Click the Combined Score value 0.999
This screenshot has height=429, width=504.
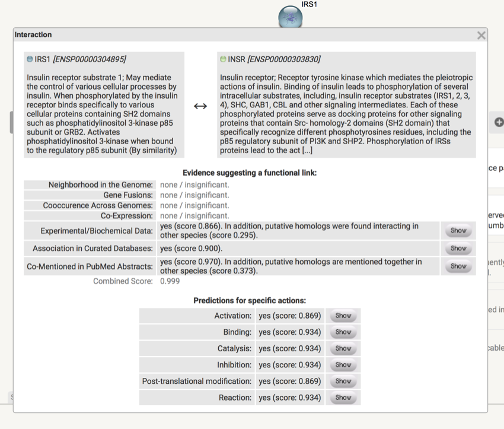(x=170, y=281)
